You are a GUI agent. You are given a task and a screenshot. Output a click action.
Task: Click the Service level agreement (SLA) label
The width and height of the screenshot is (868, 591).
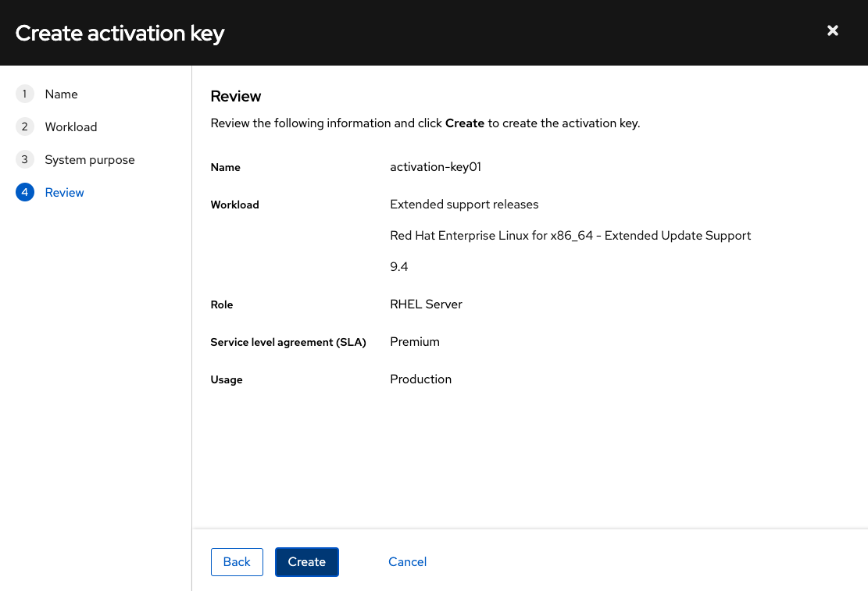pos(288,343)
